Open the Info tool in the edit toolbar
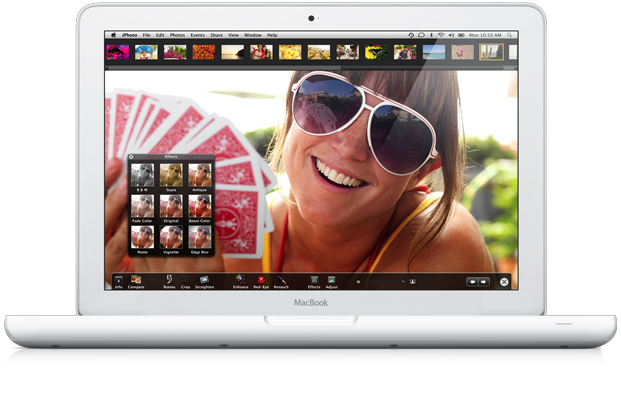The height and width of the screenshot is (393, 621). pyautogui.click(x=118, y=282)
